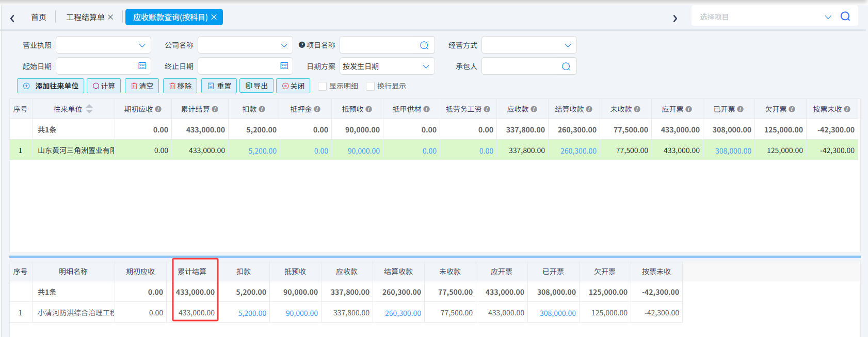
Task: Click the 添加往来单位 button
Action: [50, 86]
